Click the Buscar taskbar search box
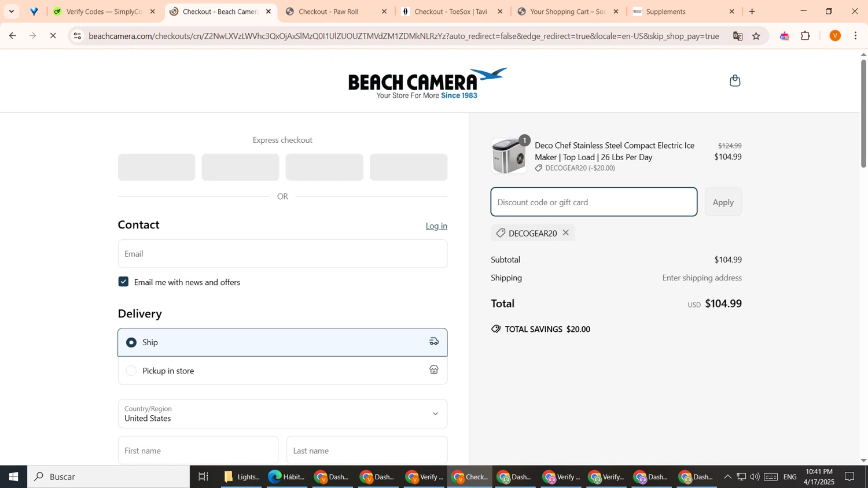 [x=108, y=477]
